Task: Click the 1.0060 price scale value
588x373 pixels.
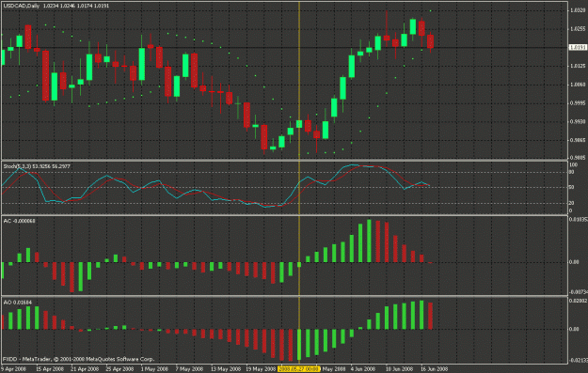Action: click(x=578, y=85)
